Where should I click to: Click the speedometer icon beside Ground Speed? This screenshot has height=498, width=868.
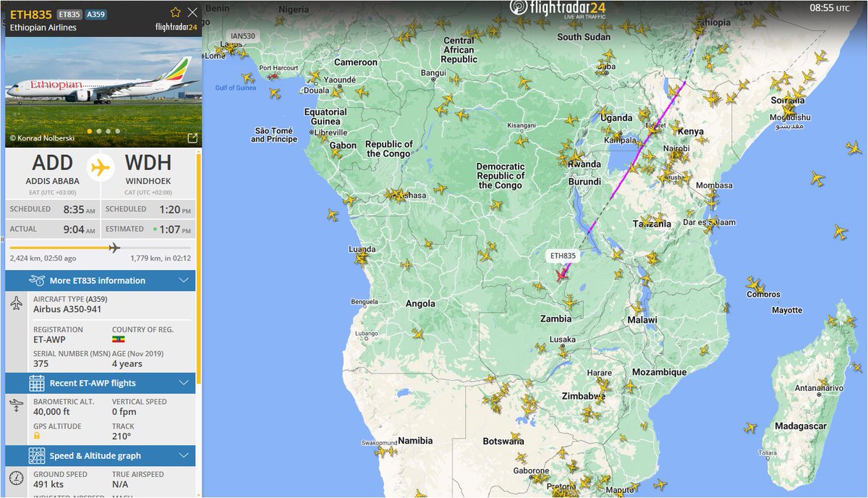click(17, 478)
